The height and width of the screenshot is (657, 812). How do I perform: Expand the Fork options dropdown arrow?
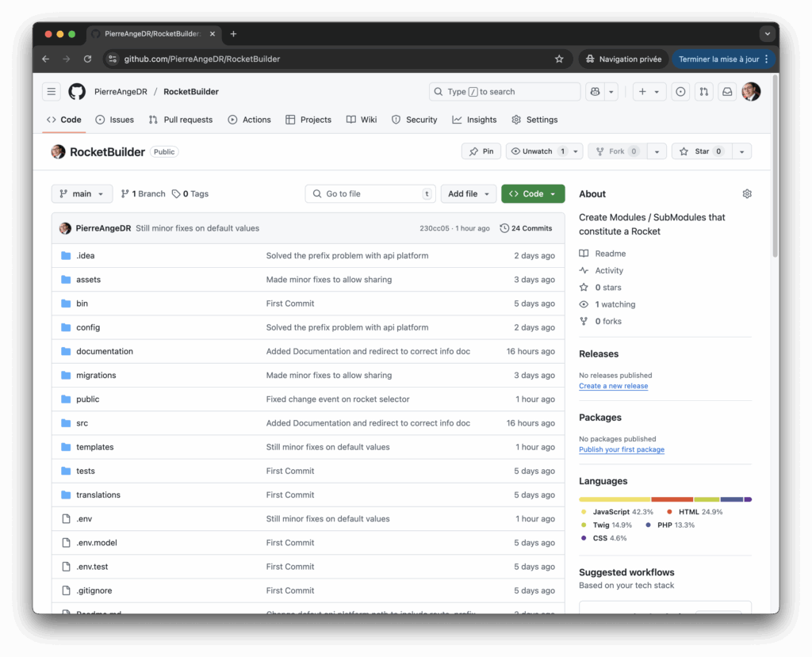point(657,151)
